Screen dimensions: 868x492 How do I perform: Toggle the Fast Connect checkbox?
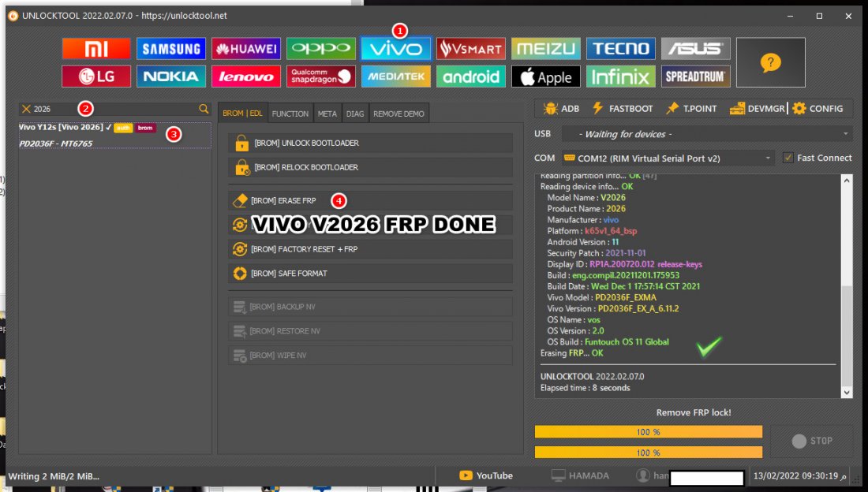[788, 158]
